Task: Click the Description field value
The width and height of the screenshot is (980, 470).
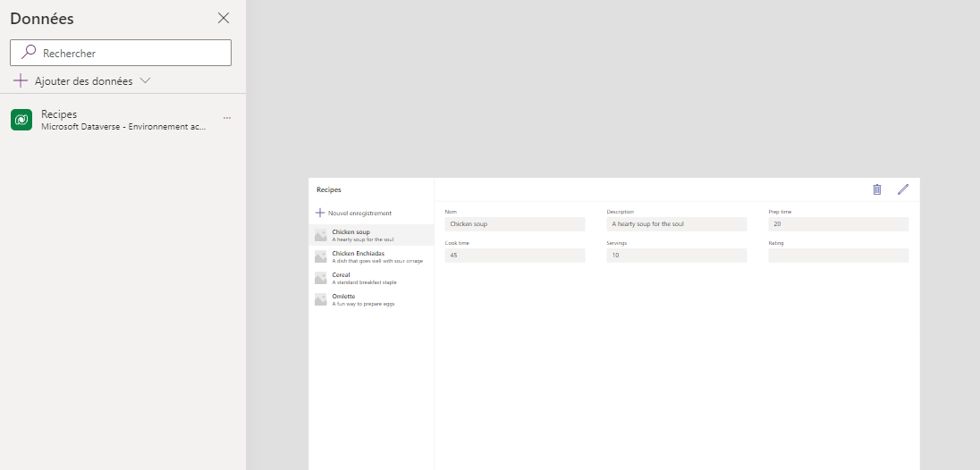Action: tap(677, 224)
